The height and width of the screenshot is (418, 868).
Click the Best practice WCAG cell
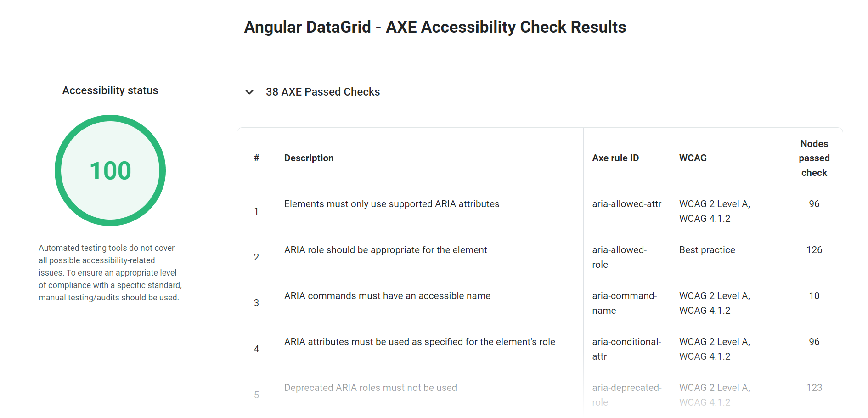707,250
